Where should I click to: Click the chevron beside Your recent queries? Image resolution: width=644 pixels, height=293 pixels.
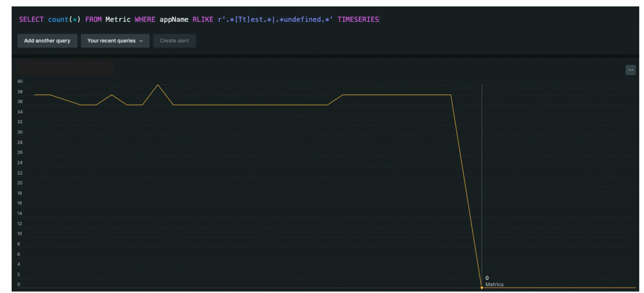point(141,41)
